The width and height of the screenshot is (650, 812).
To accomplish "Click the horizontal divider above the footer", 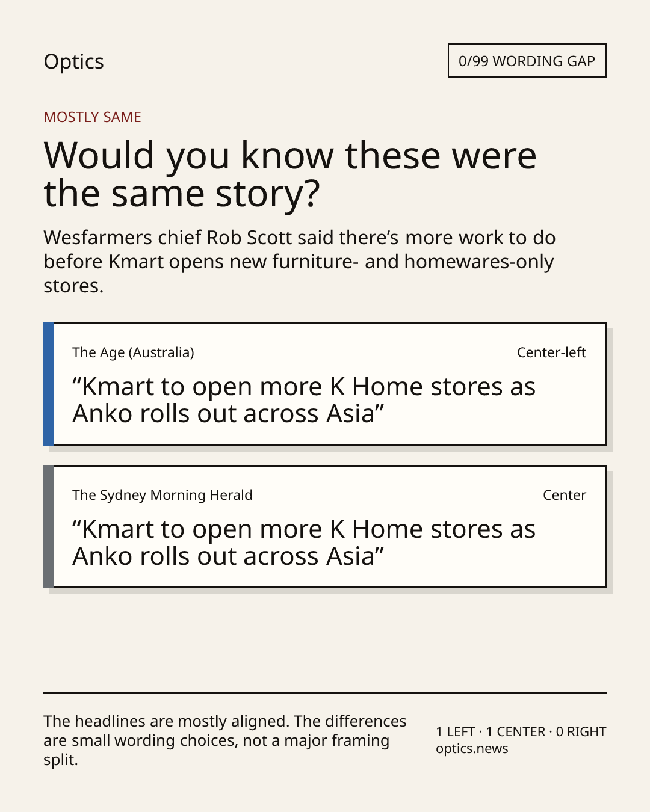I will point(325,693).
